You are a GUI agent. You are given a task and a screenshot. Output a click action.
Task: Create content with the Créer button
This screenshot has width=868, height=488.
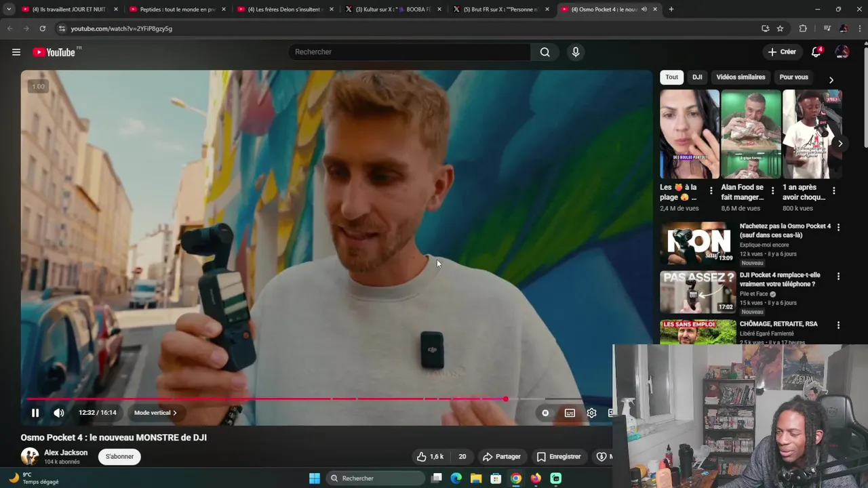point(782,52)
